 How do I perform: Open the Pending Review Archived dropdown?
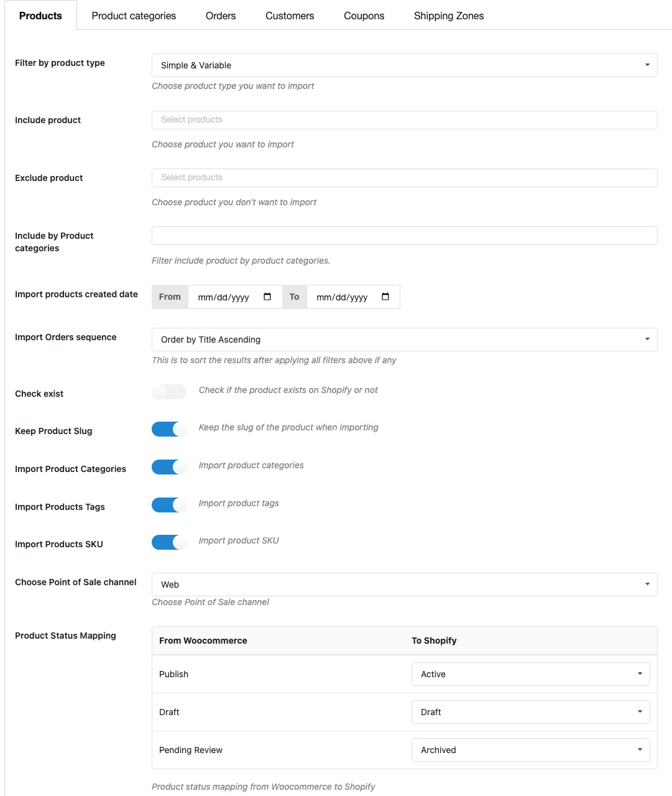point(530,750)
